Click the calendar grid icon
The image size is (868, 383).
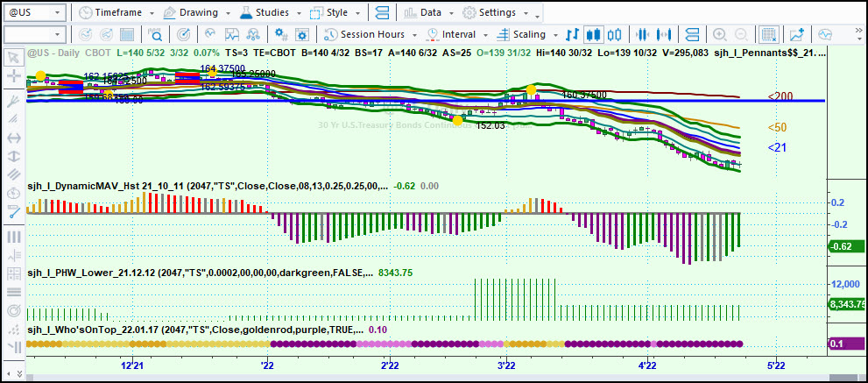pos(127,34)
